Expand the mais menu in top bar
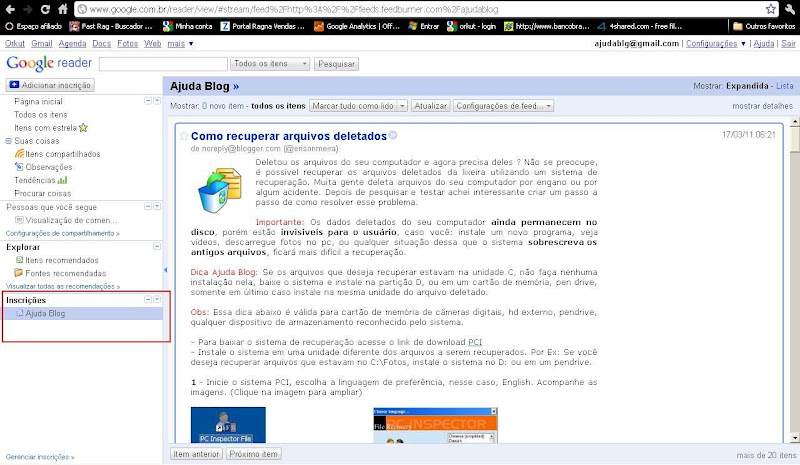800x465 pixels. [180, 44]
